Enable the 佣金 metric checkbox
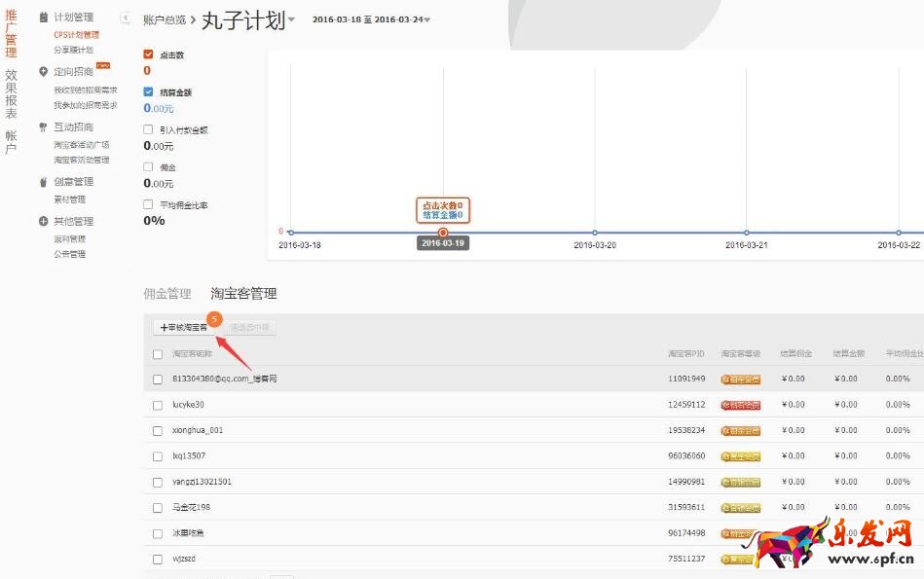 point(148,167)
